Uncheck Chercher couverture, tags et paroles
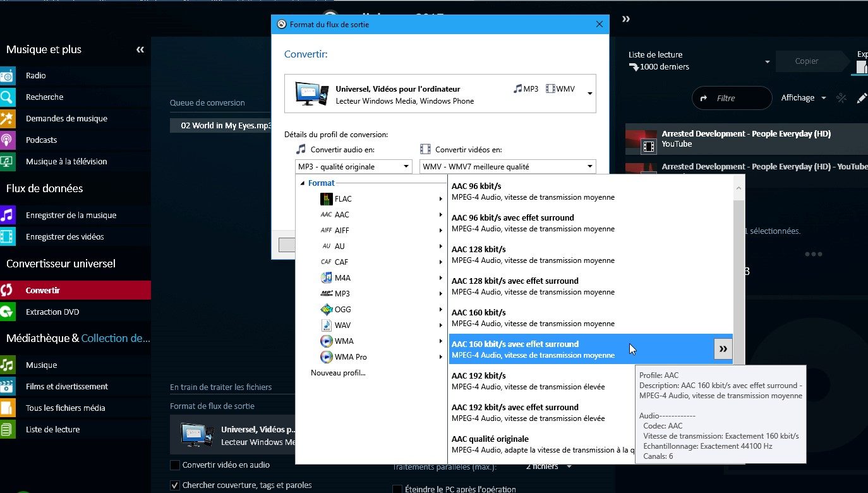 click(x=175, y=485)
